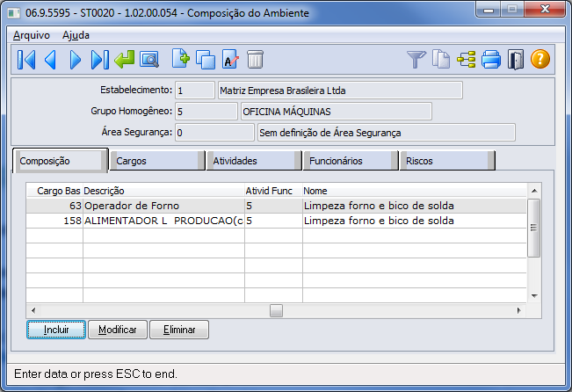Add a new record with plus icon

tap(181, 59)
